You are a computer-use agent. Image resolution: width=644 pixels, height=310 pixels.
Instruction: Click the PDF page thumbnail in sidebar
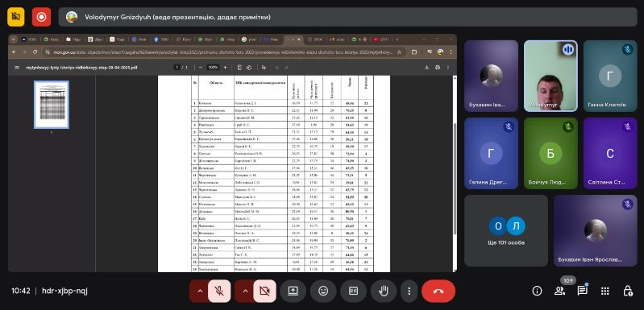coord(52,105)
